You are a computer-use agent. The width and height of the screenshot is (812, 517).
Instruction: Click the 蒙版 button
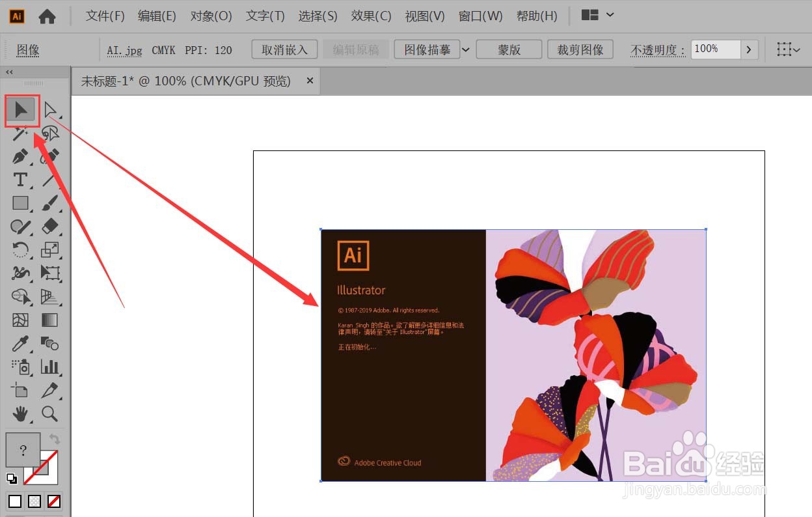click(x=509, y=49)
